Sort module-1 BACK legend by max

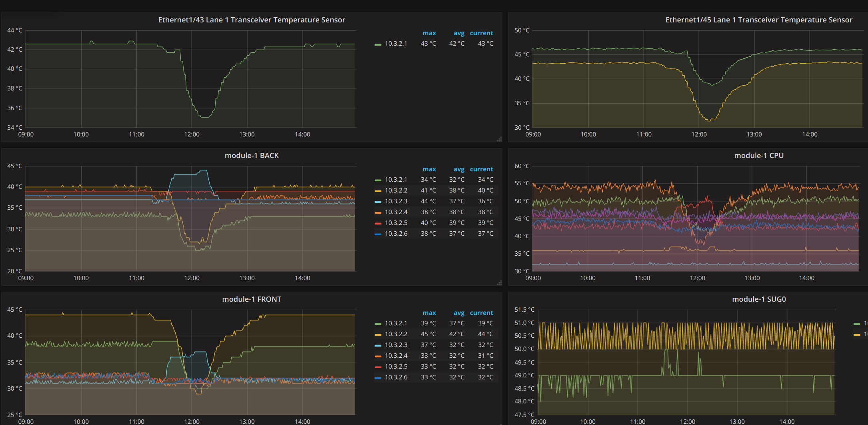pos(429,169)
